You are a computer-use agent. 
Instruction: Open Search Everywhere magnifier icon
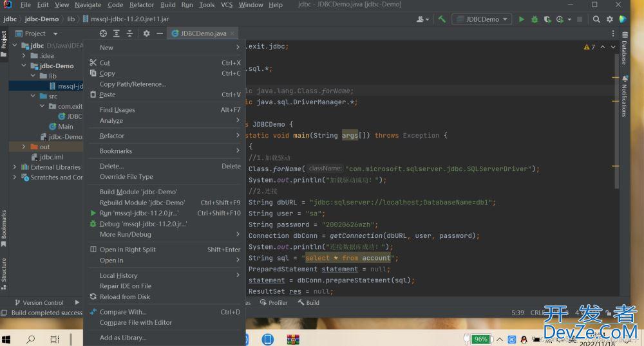[x=596, y=19]
